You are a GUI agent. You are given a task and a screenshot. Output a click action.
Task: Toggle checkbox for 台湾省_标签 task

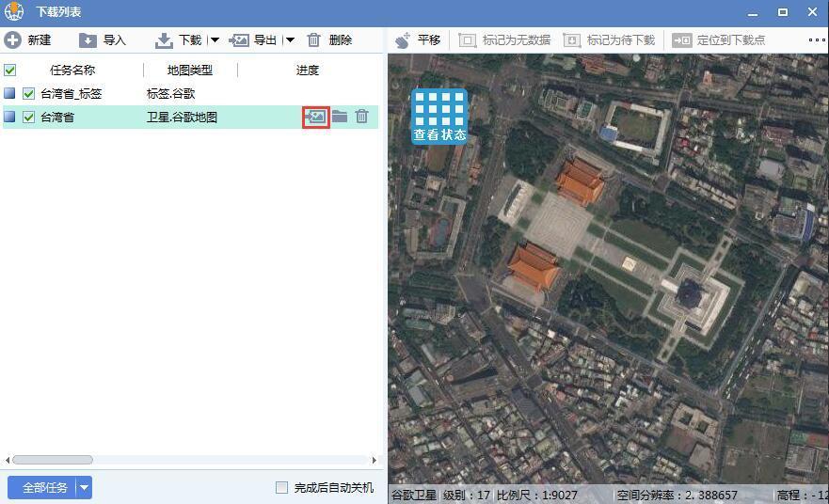point(28,94)
